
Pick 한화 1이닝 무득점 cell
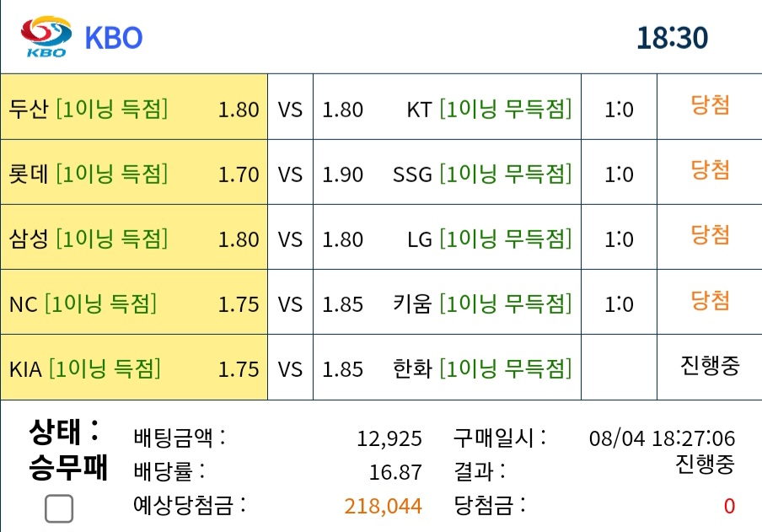click(447, 367)
